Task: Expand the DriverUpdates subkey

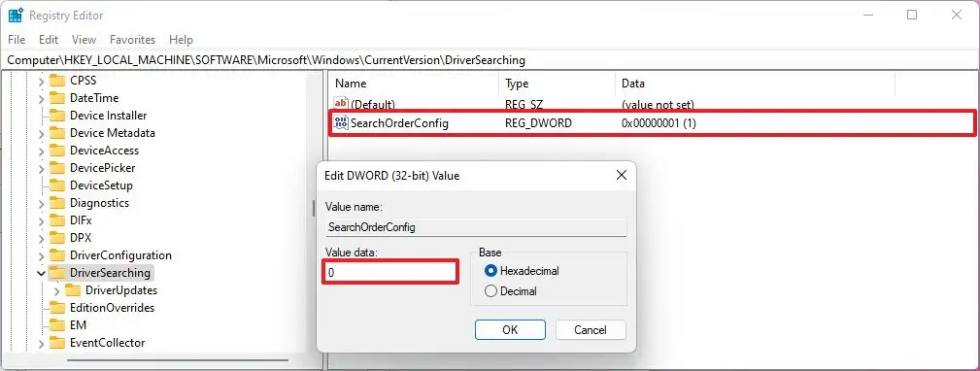Action: (57, 290)
